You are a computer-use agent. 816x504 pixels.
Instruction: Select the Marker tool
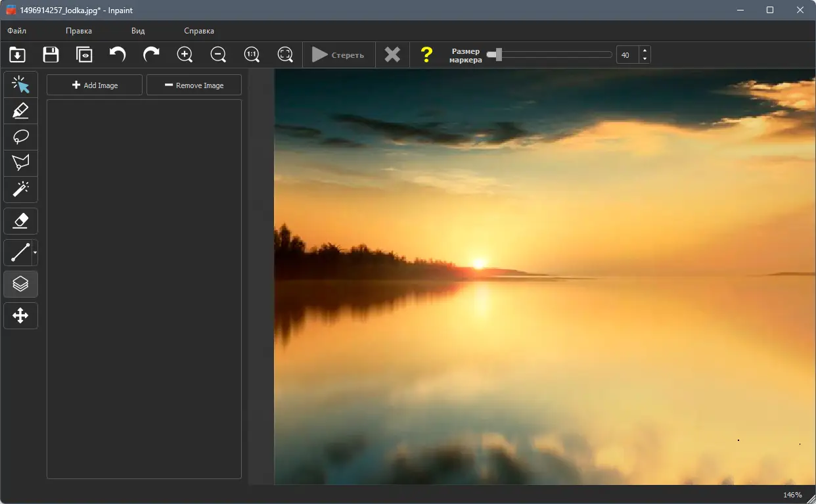20,110
